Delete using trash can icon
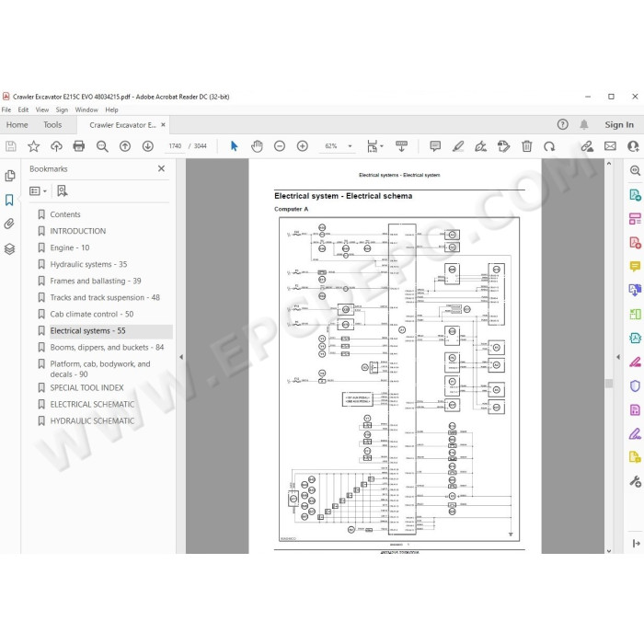This screenshot has width=644, height=644. click(526, 146)
